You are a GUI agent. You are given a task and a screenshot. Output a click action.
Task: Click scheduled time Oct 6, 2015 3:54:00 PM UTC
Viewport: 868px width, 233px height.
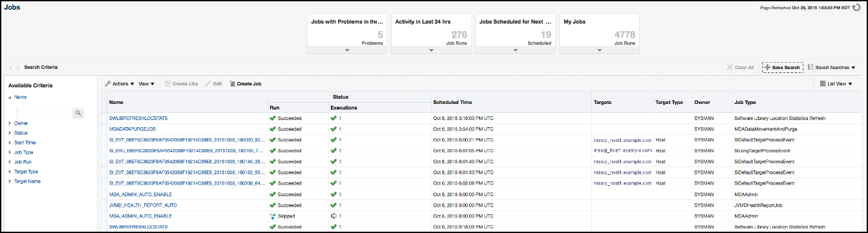pos(463,129)
